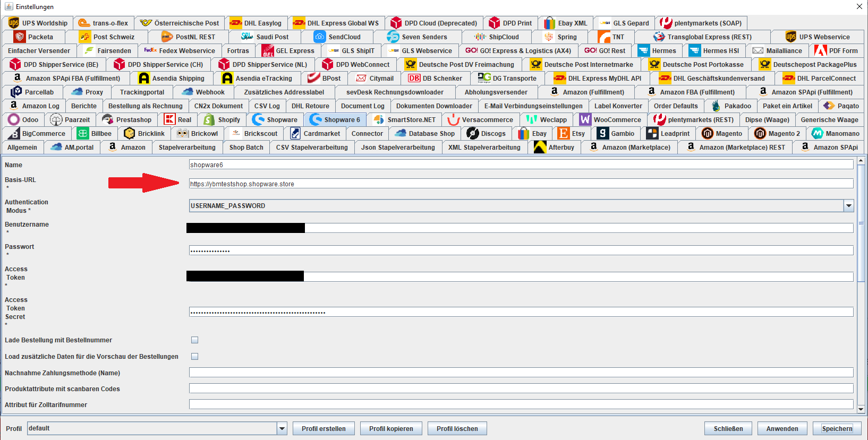This screenshot has height=440, width=868.
Task: Click the WooCommerce purple icon
Action: tap(585, 119)
